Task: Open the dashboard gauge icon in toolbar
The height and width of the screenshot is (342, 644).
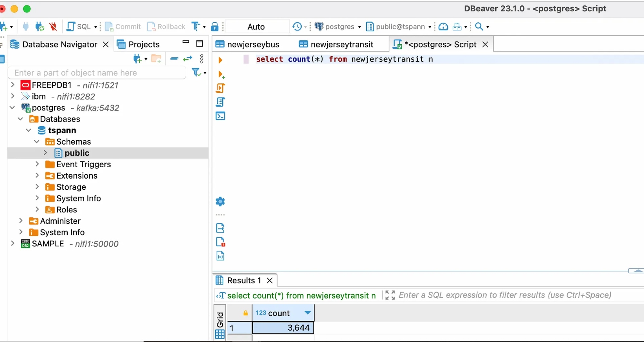Action: tap(443, 27)
